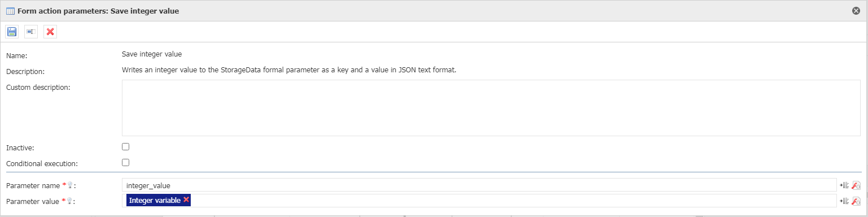
Task: Click the form table icon in title bar
Action: point(10,11)
